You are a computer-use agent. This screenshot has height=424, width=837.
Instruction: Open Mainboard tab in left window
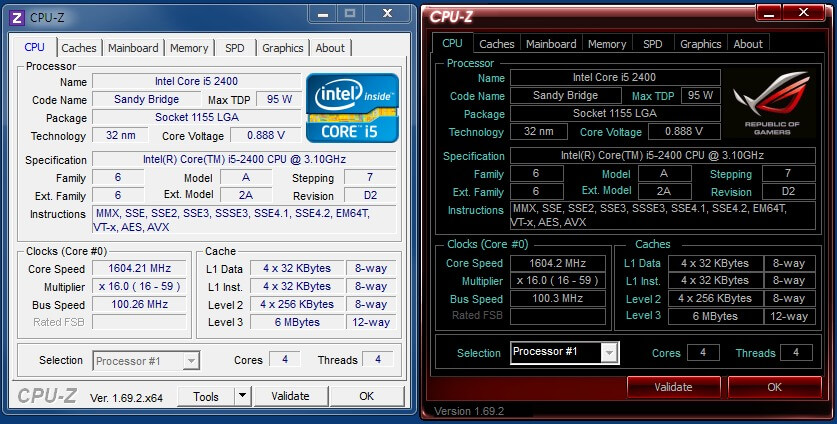[x=133, y=48]
